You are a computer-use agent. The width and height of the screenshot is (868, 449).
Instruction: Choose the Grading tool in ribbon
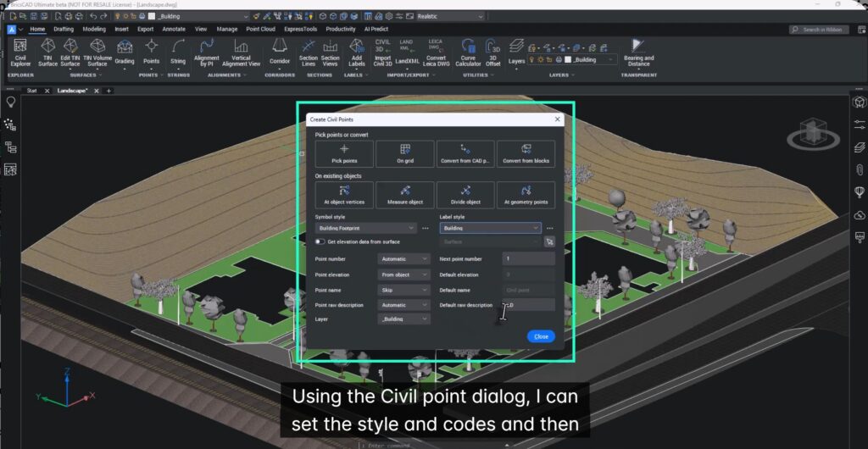tap(125, 54)
